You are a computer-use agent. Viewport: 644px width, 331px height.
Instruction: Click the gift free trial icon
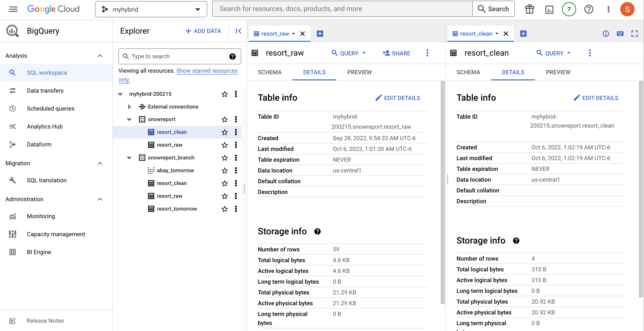click(x=529, y=9)
